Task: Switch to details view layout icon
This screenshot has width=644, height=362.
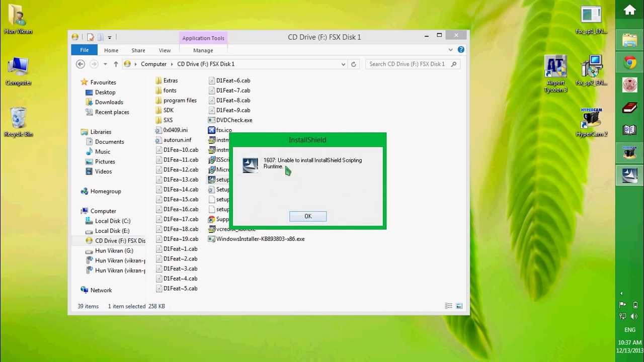Action: 449,306
